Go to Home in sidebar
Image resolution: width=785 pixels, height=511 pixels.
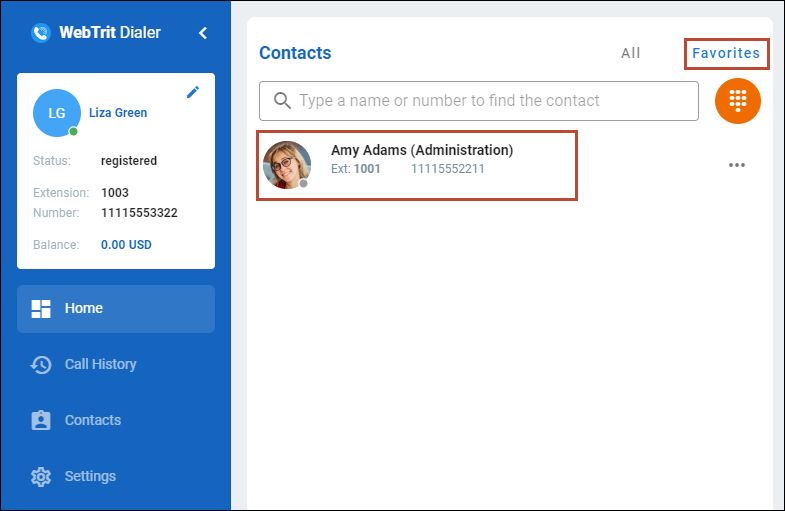116,309
